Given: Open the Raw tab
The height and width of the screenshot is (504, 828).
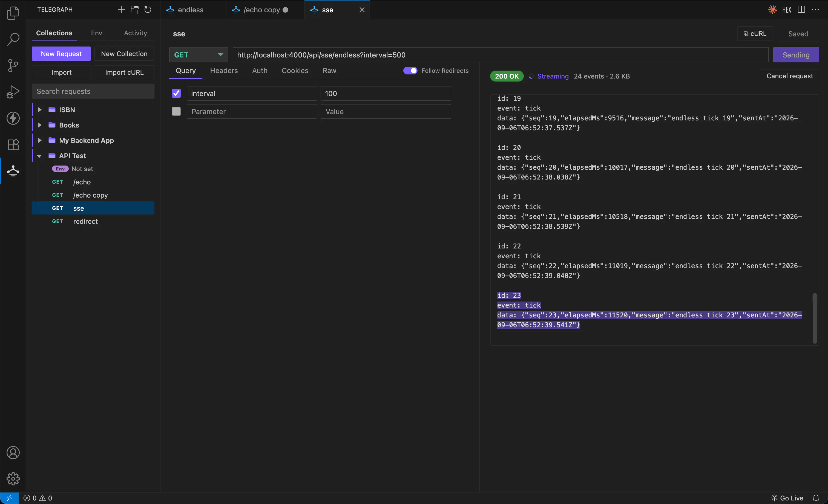Looking at the screenshot, I should [x=329, y=71].
